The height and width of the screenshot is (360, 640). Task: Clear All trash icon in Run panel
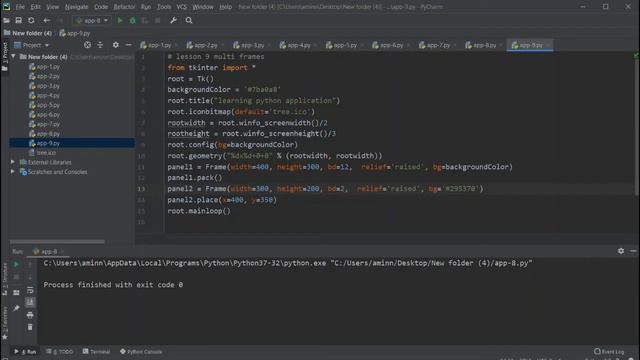[30, 327]
